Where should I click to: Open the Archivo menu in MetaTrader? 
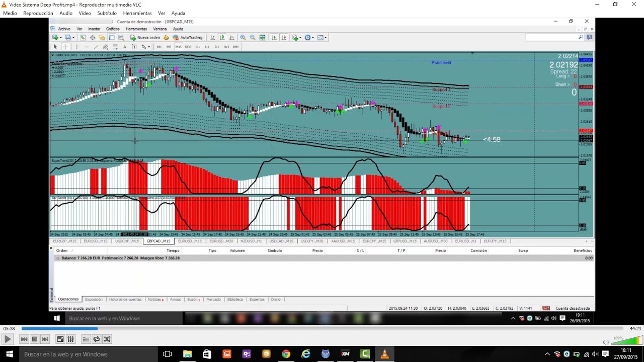point(64,29)
